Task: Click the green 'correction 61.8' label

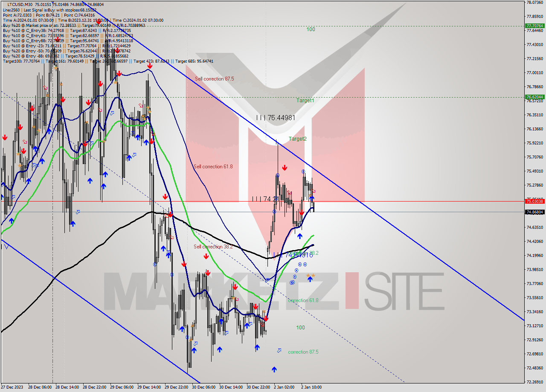Action: pos(303,300)
